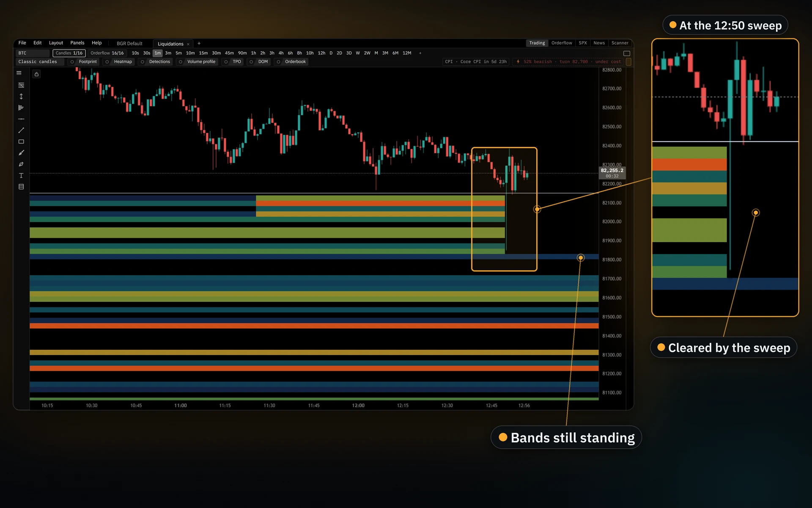Enable the Heatmap overlay toggle
Viewport: 812px width, 508px height.
point(118,62)
